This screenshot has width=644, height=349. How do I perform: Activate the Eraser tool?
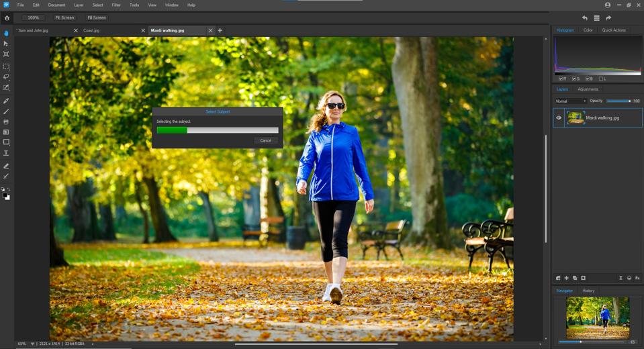(x=6, y=166)
